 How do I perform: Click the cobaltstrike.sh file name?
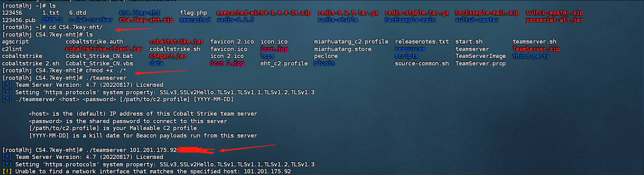(x=175, y=49)
